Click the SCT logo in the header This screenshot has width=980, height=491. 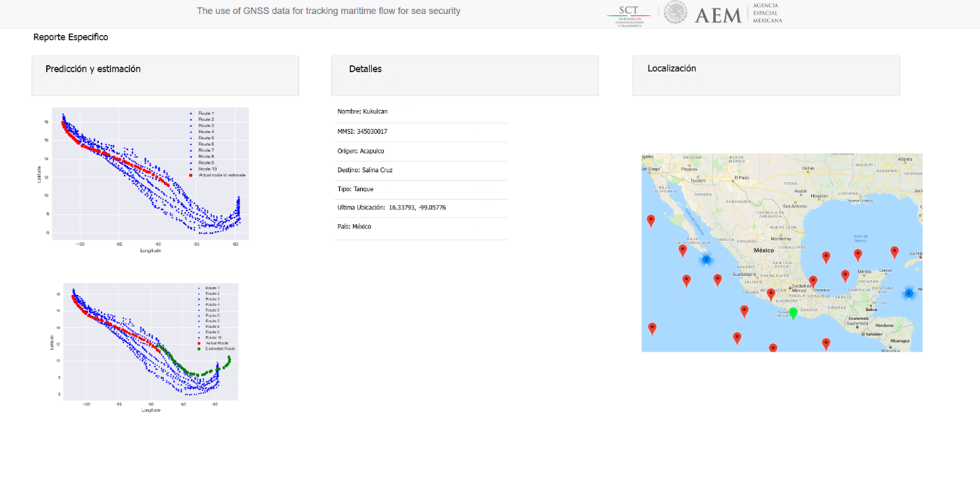(627, 13)
